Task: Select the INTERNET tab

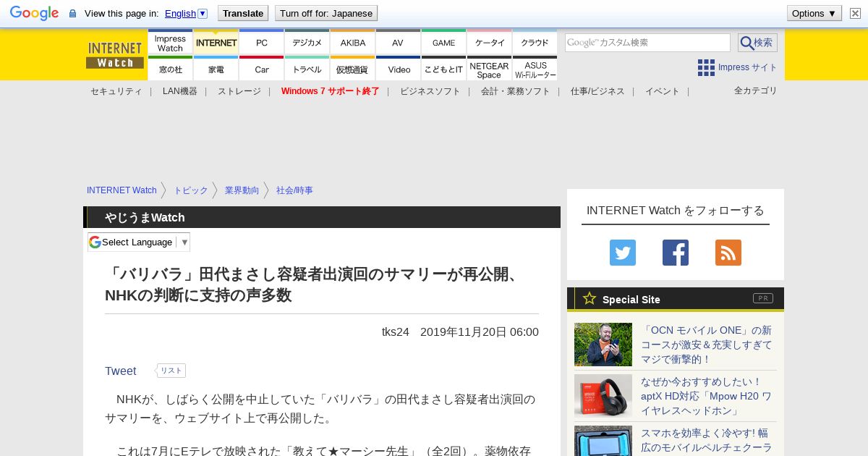Action: pos(216,43)
